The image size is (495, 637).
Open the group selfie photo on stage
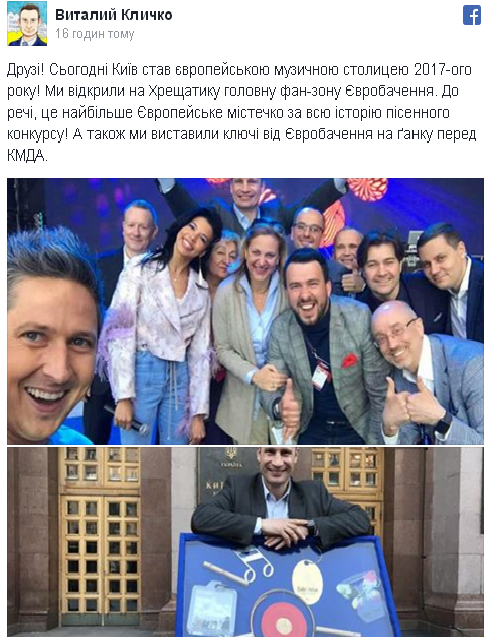point(245,311)
